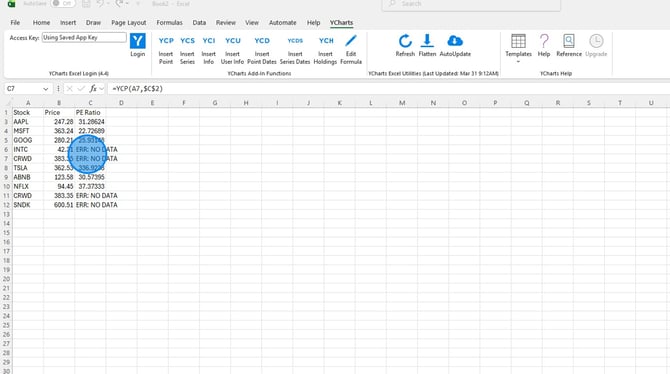Click the Redo icon in title bar

coord(119,3)
